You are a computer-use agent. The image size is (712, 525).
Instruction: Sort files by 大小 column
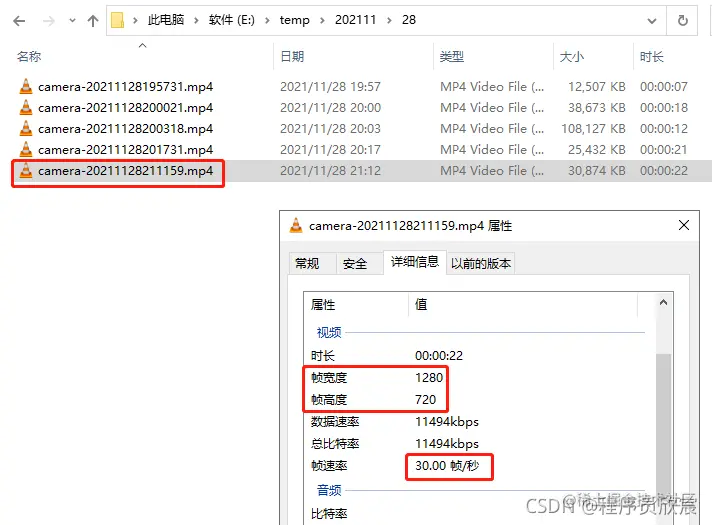coord(572,57)
